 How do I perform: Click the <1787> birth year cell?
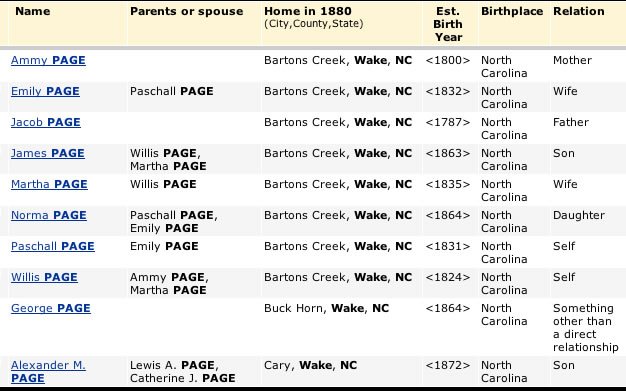pyautogui.click(x=448, y=122)
